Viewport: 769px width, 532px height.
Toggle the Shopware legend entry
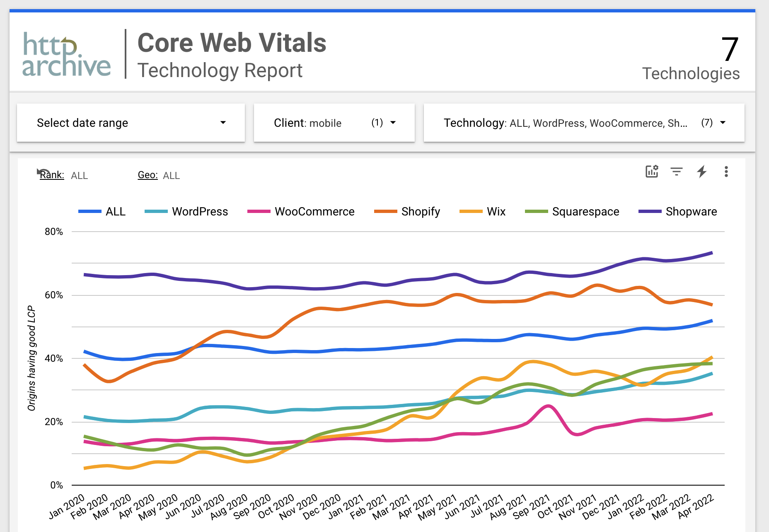[677, 211]
